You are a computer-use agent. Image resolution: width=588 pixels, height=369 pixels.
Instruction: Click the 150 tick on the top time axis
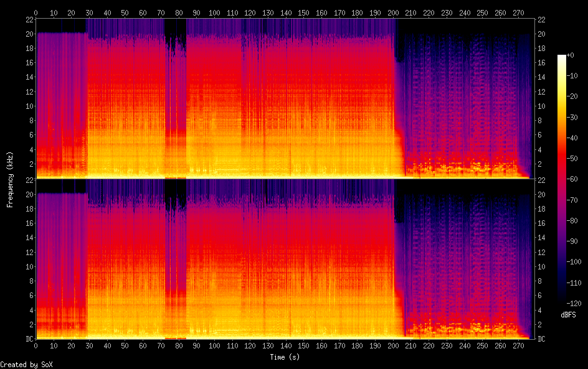click(304, 12)
